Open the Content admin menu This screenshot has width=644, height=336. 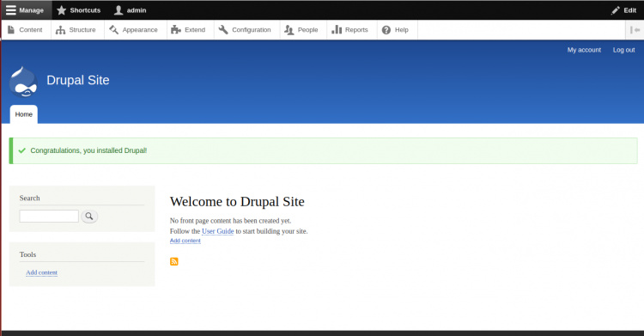click(26, 29)
